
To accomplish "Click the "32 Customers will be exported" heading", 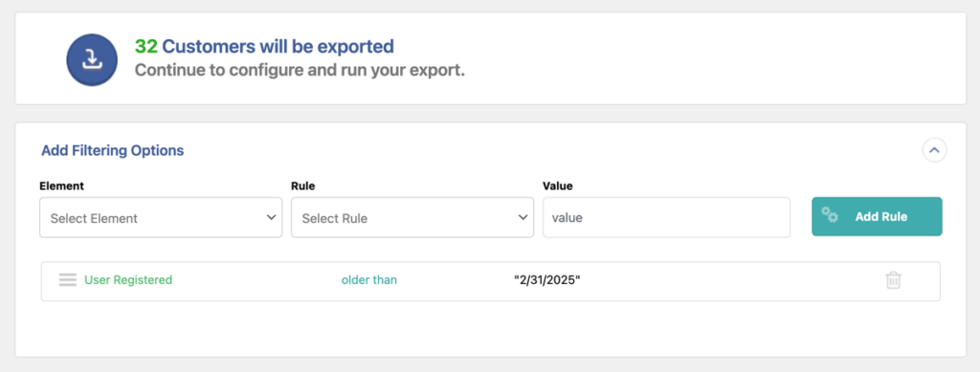I will (264, 46).
